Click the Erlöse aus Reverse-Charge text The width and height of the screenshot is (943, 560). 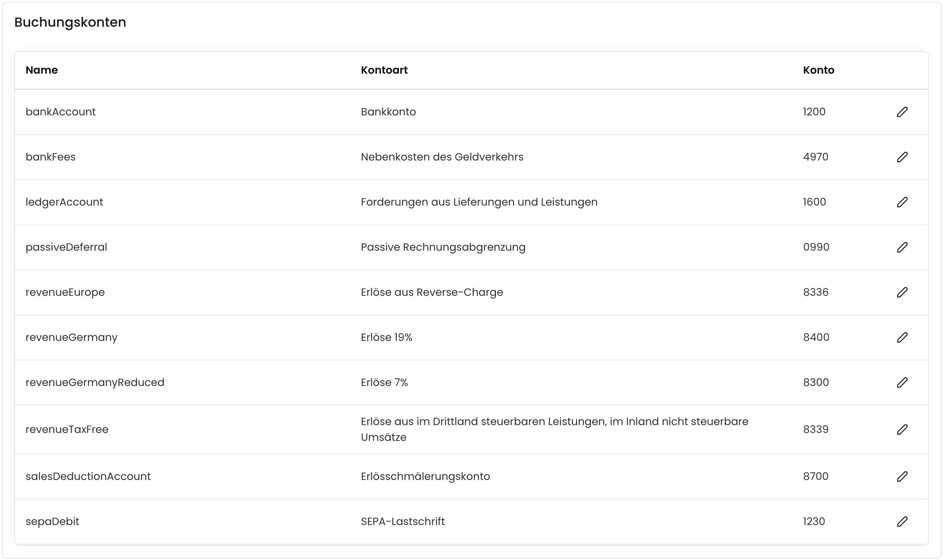(x=432, y=292)
